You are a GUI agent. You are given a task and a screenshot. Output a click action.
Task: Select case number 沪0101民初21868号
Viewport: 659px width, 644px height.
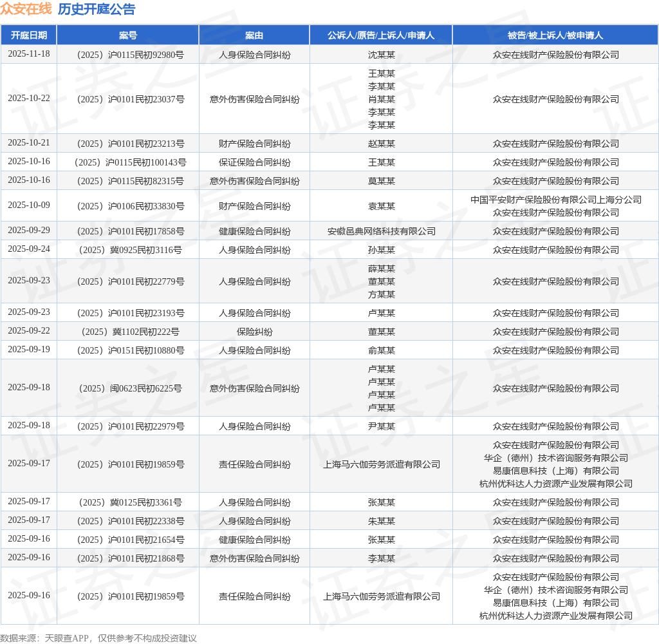pyautogui.click(x=130, y=558)
